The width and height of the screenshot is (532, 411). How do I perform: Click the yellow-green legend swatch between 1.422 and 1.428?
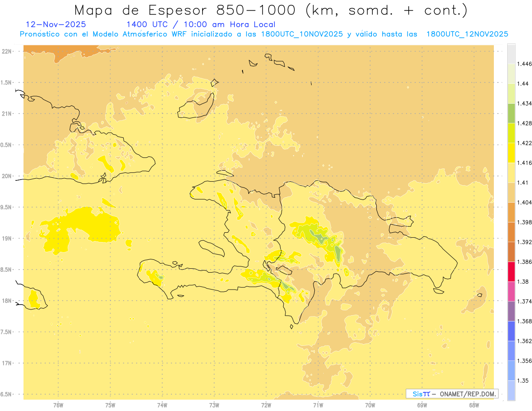tap(511, 133)
